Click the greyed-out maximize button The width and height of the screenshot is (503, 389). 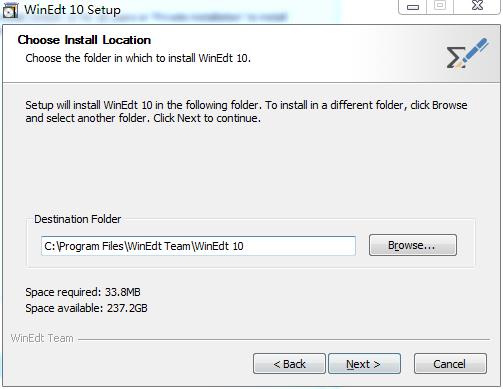440,6
